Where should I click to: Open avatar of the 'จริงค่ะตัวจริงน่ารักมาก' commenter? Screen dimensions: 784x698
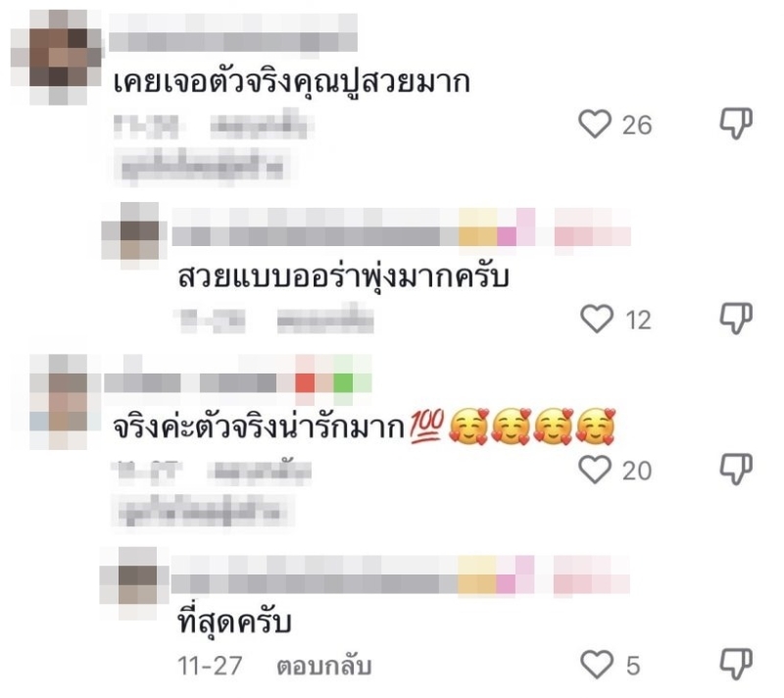(59, 402)
